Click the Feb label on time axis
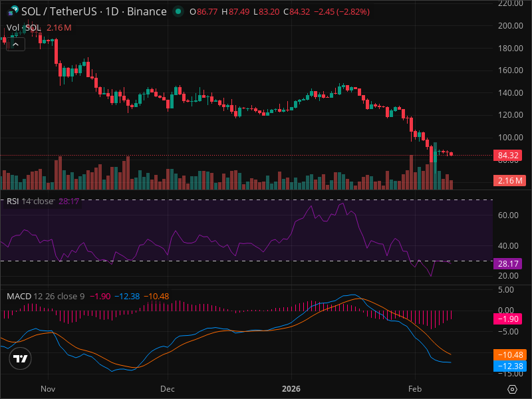This screenshot has width=532, height=399. (x=415, y=389)
